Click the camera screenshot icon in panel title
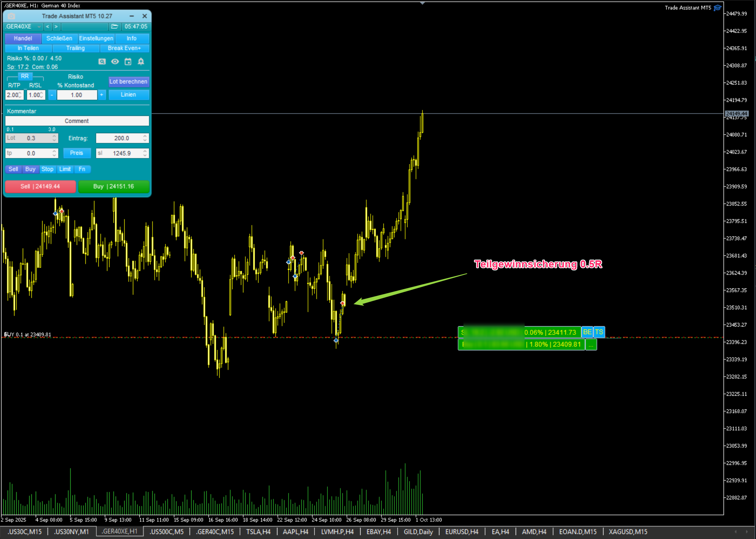756x539 pixels. tap(12, 16)
